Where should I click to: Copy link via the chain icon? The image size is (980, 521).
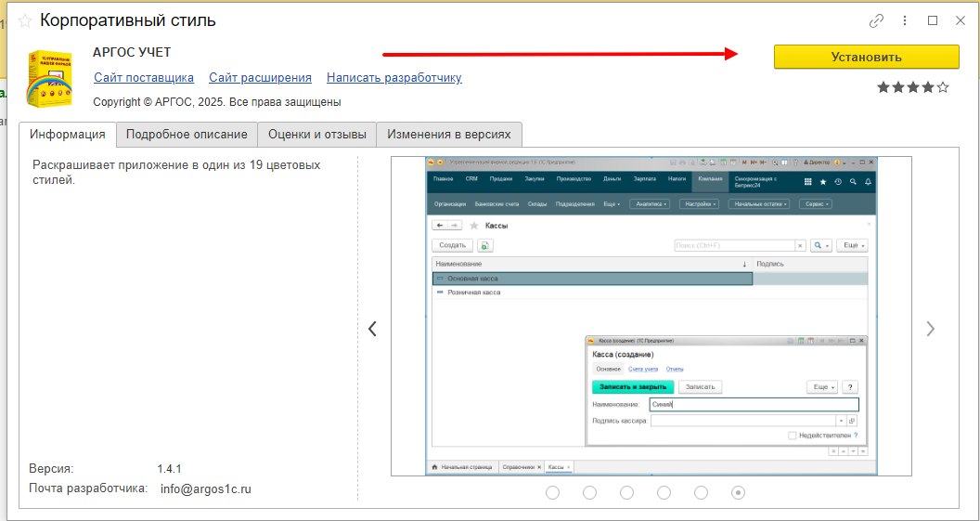pyautogui.click(x=877, y=21)
